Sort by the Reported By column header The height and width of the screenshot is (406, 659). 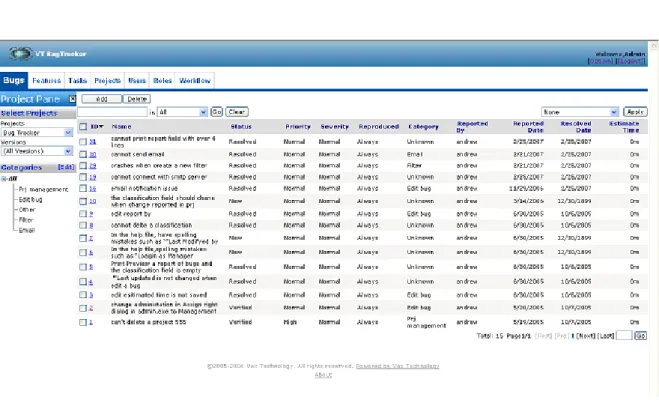click(x=472, y=127)
